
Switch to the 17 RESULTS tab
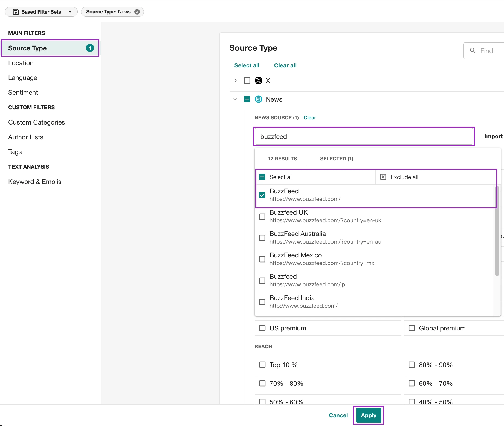tap(282, 159)
